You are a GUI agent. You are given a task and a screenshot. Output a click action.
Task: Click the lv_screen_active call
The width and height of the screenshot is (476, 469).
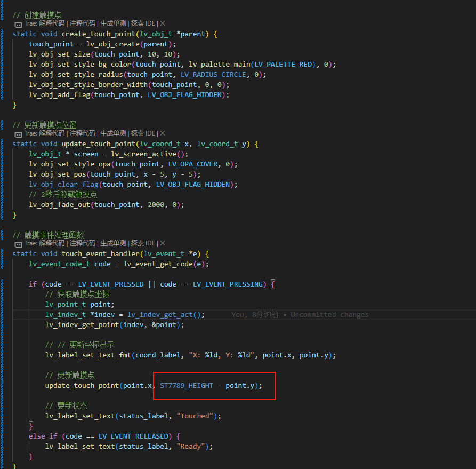pyautogui.click(x=143, y=154)
